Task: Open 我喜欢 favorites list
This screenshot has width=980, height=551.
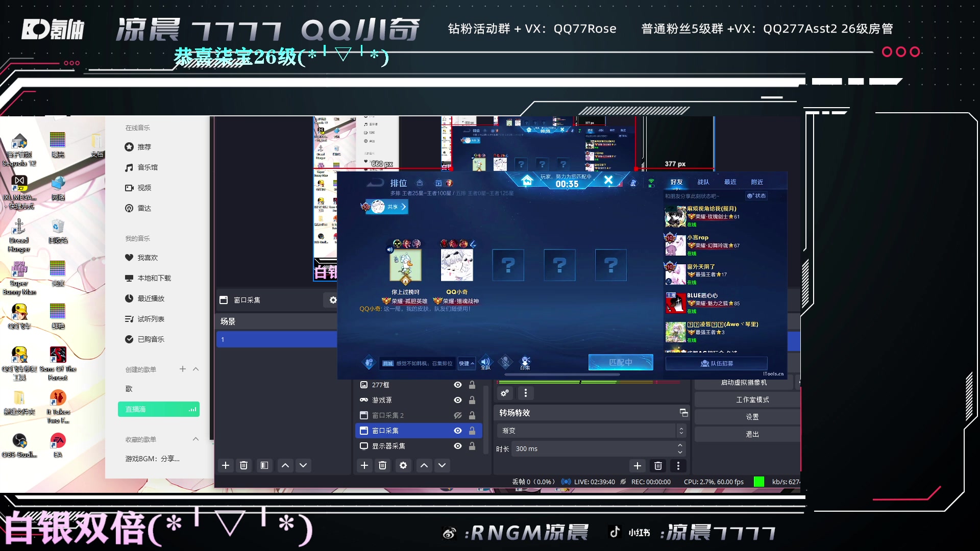Action: (x=141, y=258)
